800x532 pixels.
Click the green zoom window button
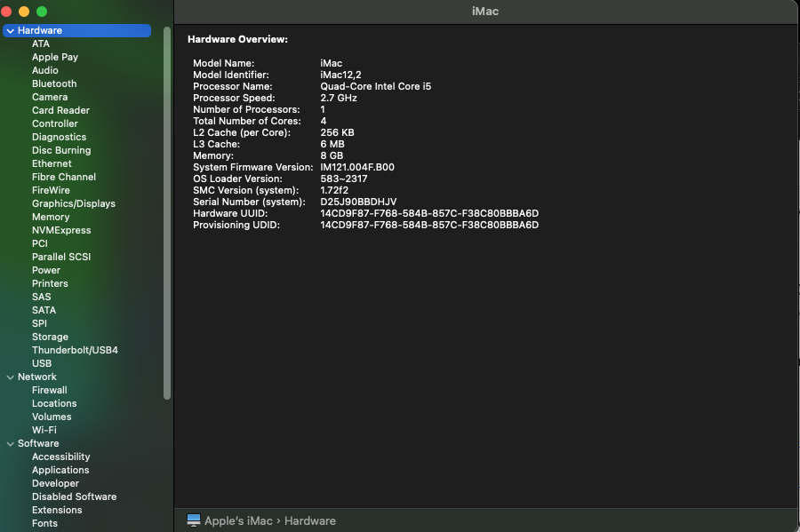click(x=42, y=12)
